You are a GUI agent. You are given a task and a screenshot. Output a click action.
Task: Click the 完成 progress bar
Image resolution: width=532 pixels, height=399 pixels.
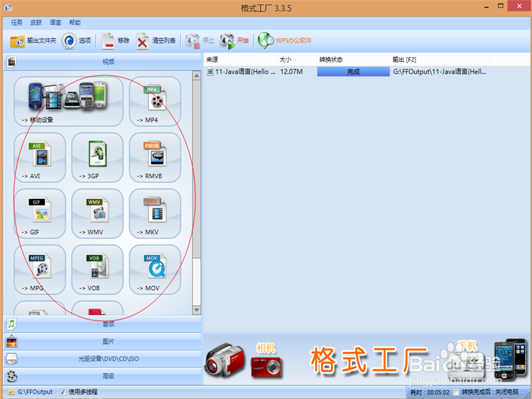click(353, 72)
